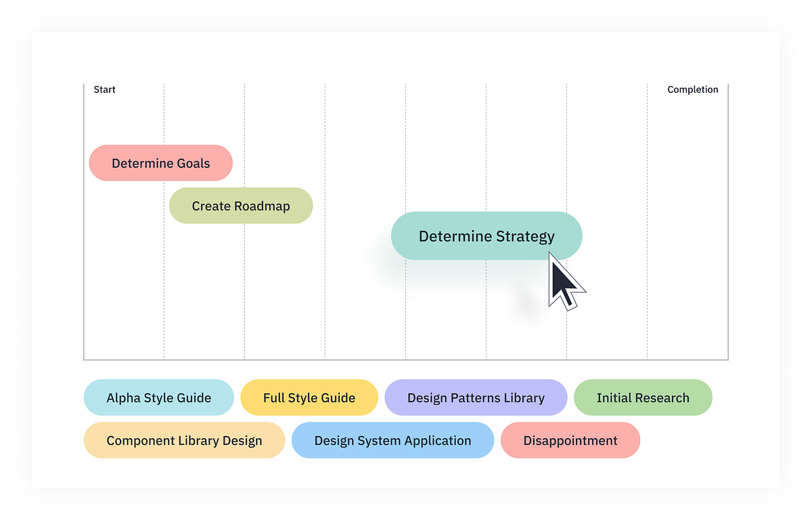Select the Determine Strategy card
Viewport: 812px width, 520px height.
[486, 236]
